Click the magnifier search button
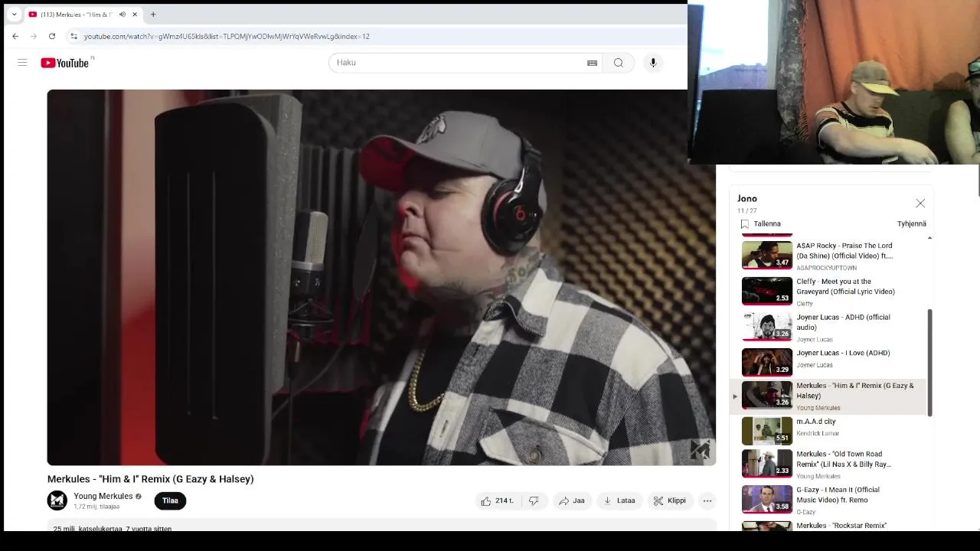The height and width of the screenshot is (551, 980). click(x=619, y=63)
